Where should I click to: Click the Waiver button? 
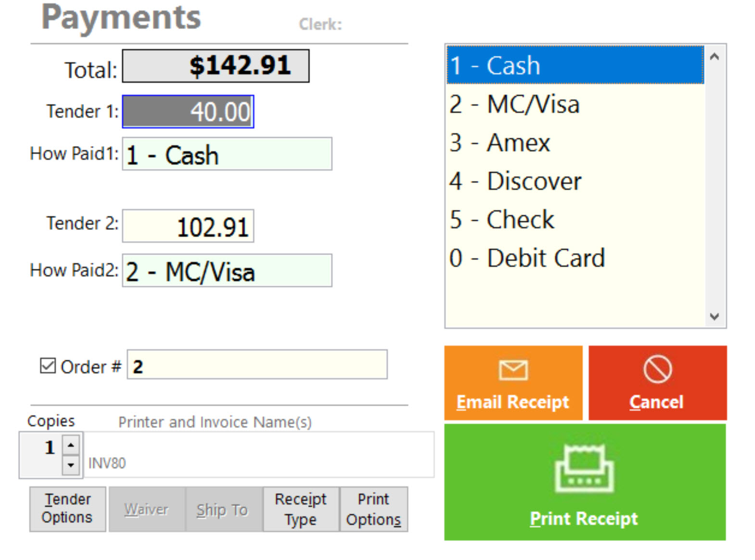[147, 509]
